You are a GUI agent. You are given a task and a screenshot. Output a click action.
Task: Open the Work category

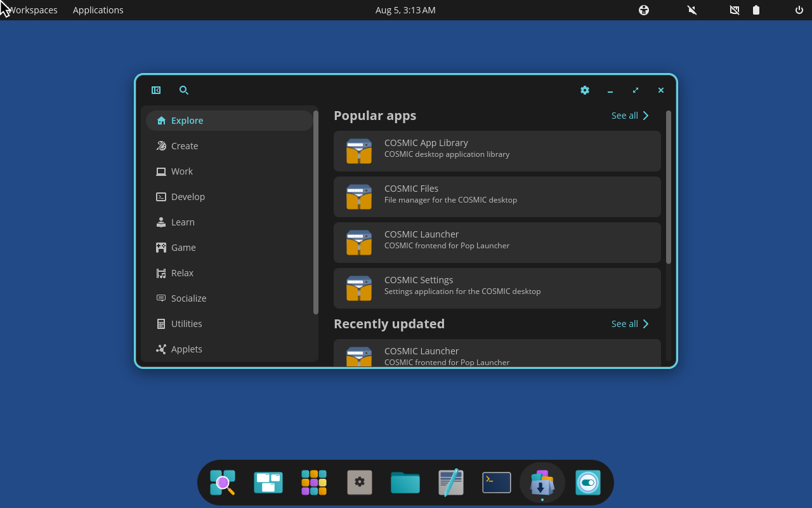pyautogui.click(x=229, y=171)
